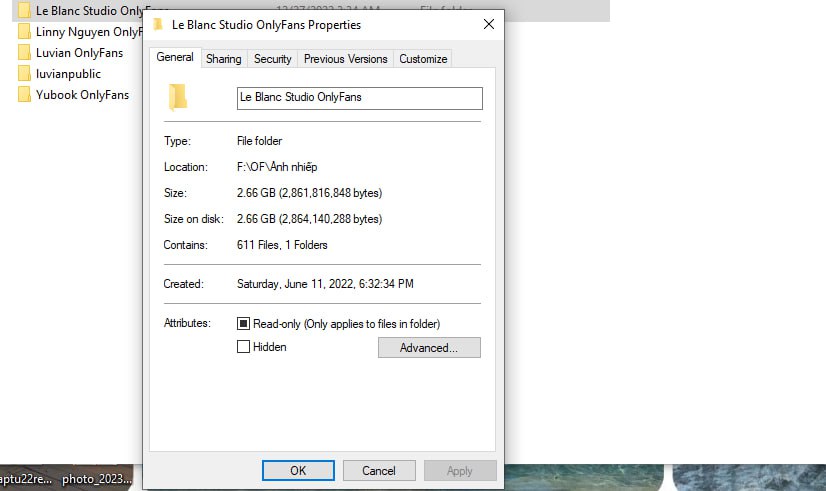Click the large folder icon in General tab
826x491 pixels.
pyautogui.click(x=178, y=97)
